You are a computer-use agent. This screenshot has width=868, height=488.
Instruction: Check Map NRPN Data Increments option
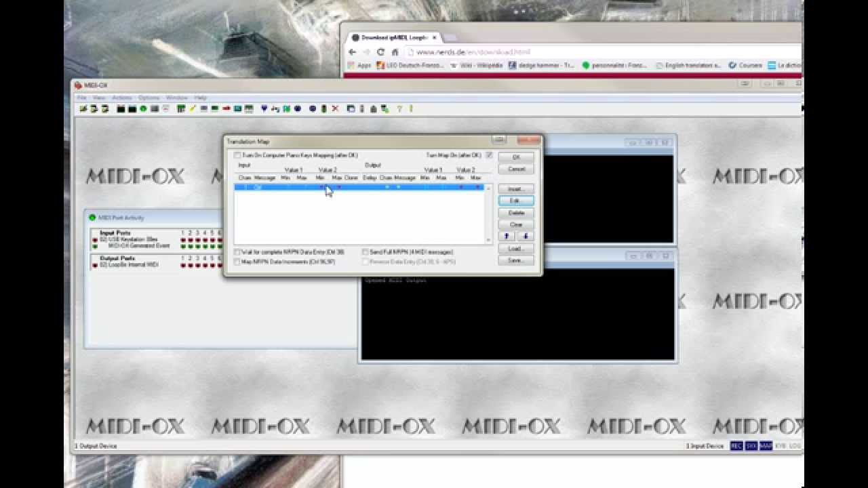pyautogui.click(x=237, y=262)
